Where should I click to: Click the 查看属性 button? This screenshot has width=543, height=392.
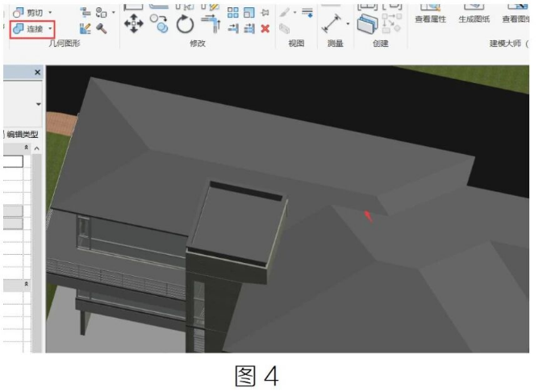click(x=431, y=14)
